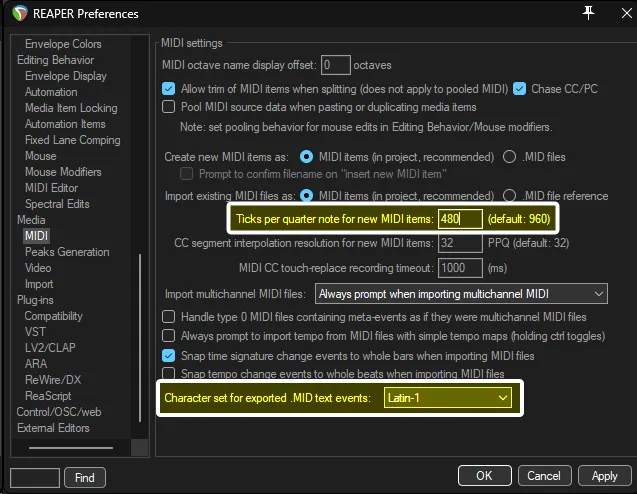
Task: Open Automation preferences page
Action: (x=51, y=92)
